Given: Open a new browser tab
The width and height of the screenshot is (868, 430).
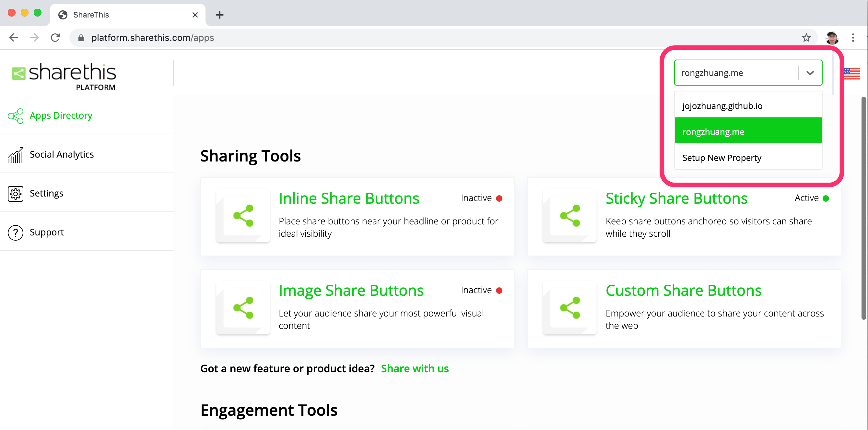Looking at the screenshot, I should (x=220, y=15).
